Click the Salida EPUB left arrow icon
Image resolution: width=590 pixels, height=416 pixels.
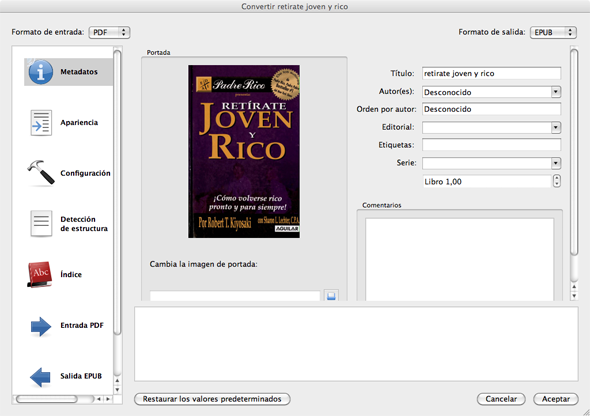[40, 377]
